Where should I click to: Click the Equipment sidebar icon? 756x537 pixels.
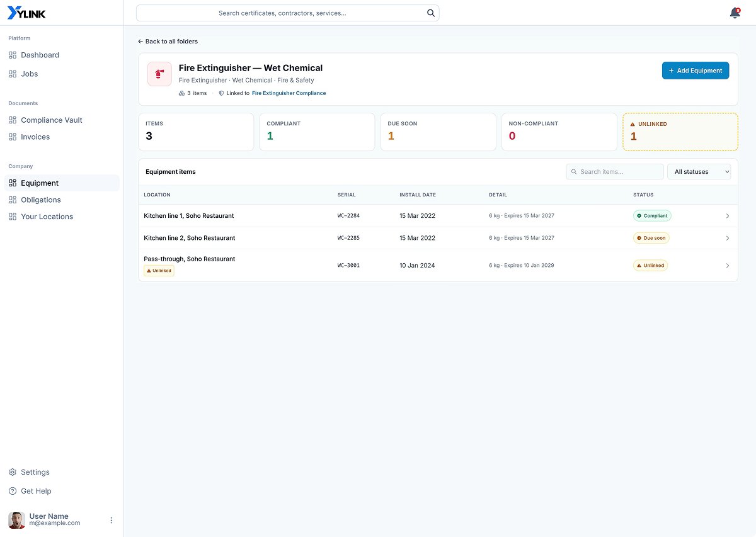tap(13, 183)
